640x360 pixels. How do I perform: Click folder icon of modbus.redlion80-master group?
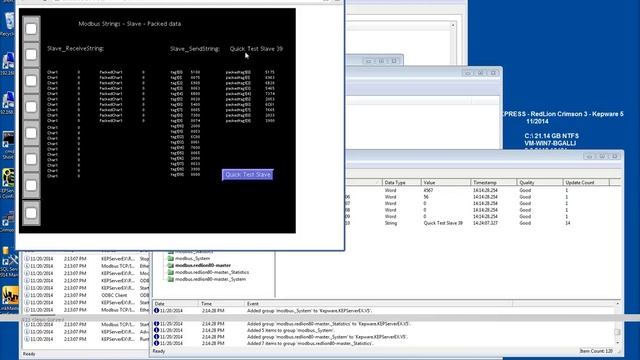pos(171,265)
